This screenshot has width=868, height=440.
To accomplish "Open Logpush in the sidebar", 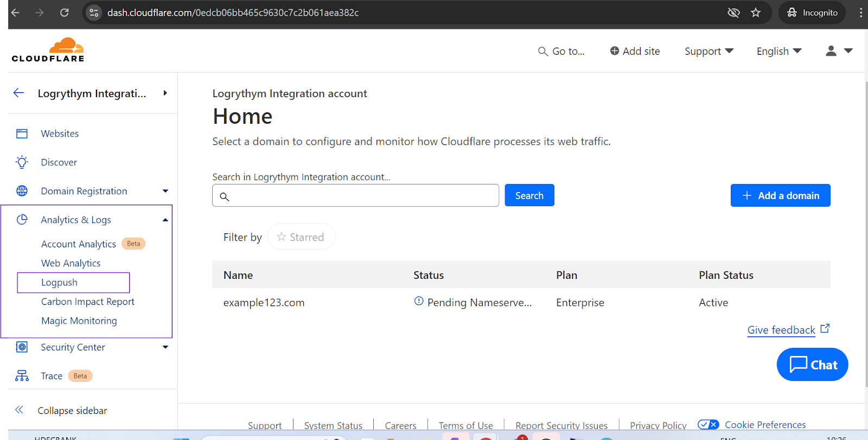I will [60, 283].
